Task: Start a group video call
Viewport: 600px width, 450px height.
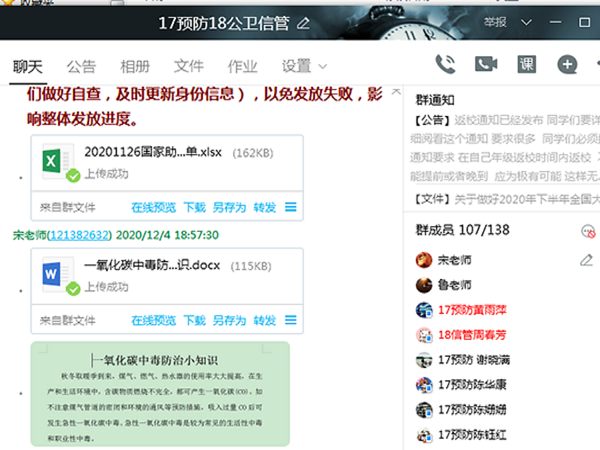Action: pos(486,65)
